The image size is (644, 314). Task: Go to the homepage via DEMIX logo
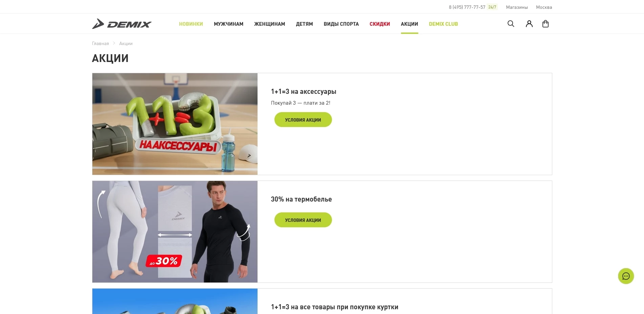point(122,24)
